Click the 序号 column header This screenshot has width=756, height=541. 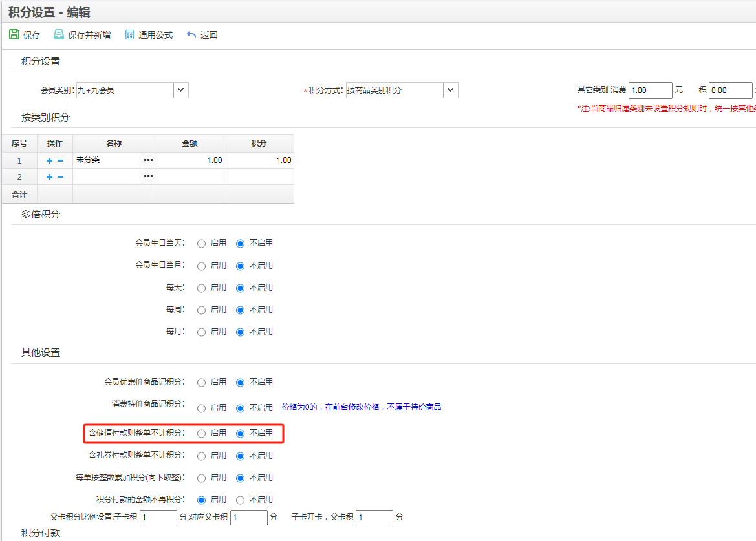(x=19, y=143)
